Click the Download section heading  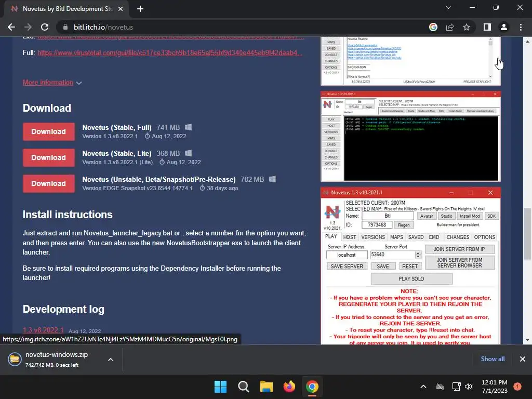(x=47, y=108)
